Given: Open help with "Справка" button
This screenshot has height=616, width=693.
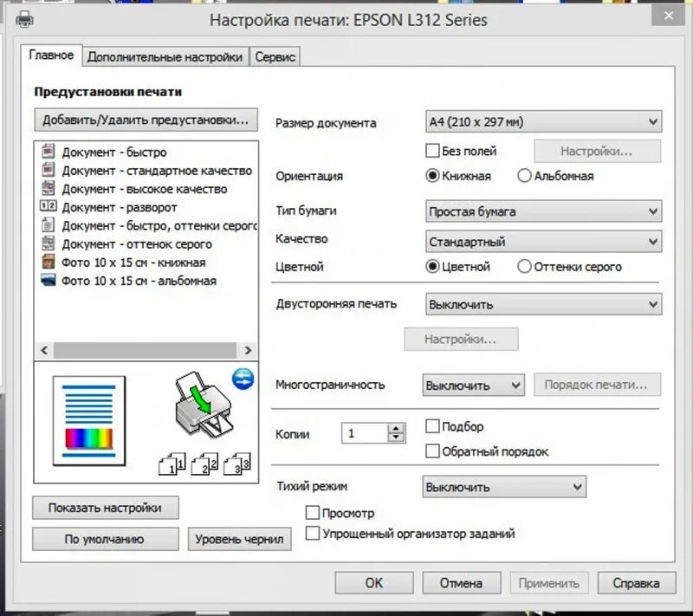Looking at the screenshot, I should tap(637, 583).
